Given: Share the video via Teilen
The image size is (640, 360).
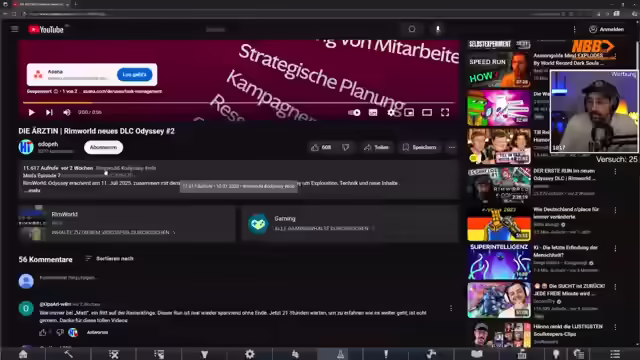Looking at the screenshot, I should coord(376,147).
